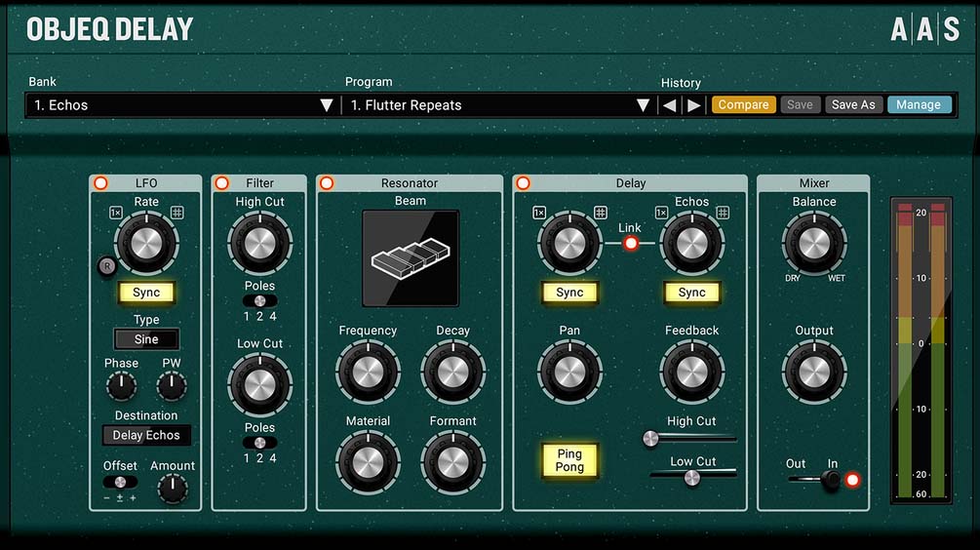This screenshot has height=550, width=980.
Task: Click the Delay High Cut slider handle
Action: coord(650,439)
